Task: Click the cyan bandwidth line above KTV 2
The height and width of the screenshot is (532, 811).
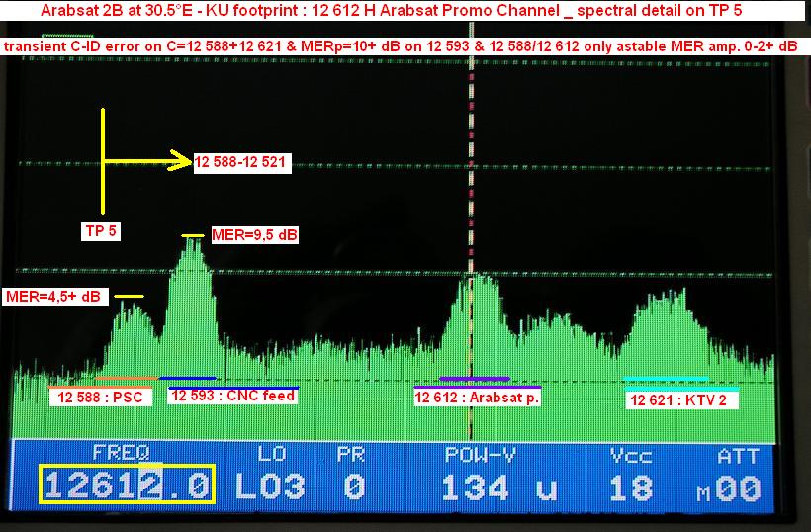Action: pos(665,380)
